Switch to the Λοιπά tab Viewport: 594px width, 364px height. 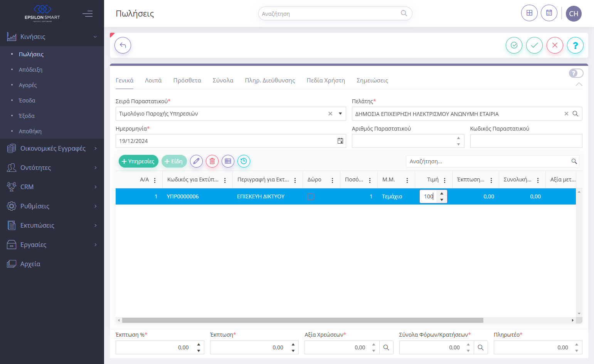153,81
